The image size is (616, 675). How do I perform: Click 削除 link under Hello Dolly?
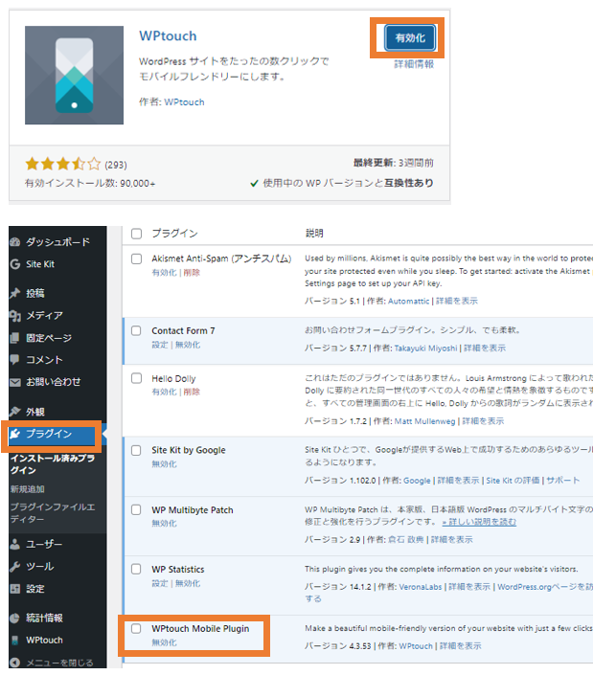pyautogui.click(x=192, y=392)
